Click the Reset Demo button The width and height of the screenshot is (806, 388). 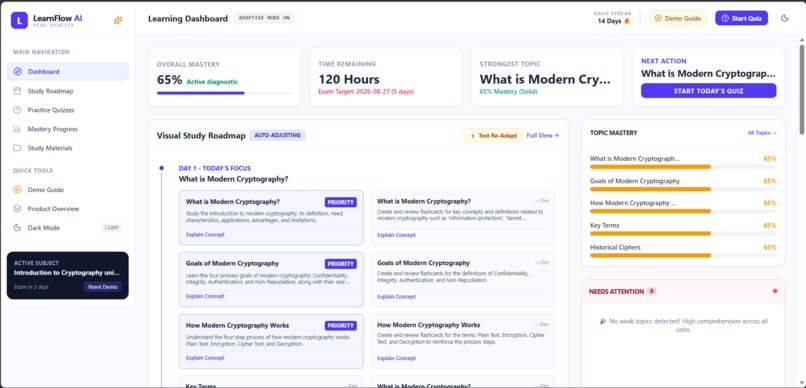103,287
